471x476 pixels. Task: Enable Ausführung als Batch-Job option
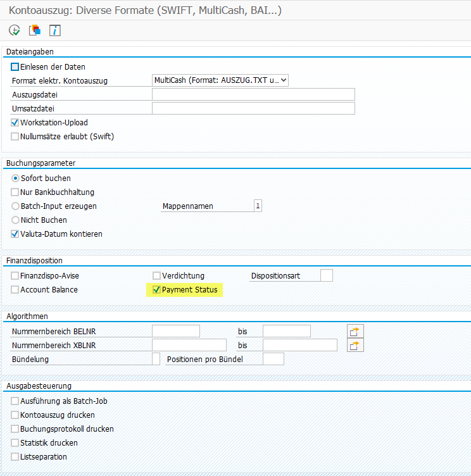pyautogui.click(x=15, y=401)
